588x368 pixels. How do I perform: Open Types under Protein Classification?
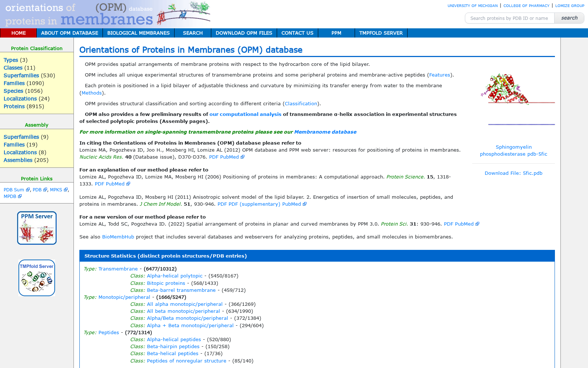pos(11,60)
